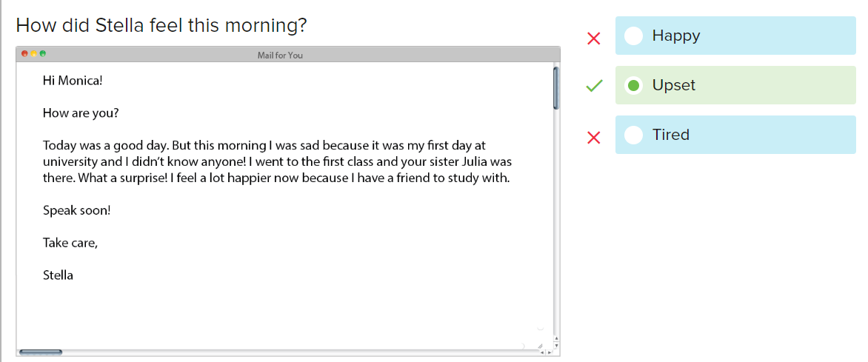Image resolution: width=868 pixels, height=362 pixels.
Task: Click the green checkmark beside Upset
Action: pos(593,86)
